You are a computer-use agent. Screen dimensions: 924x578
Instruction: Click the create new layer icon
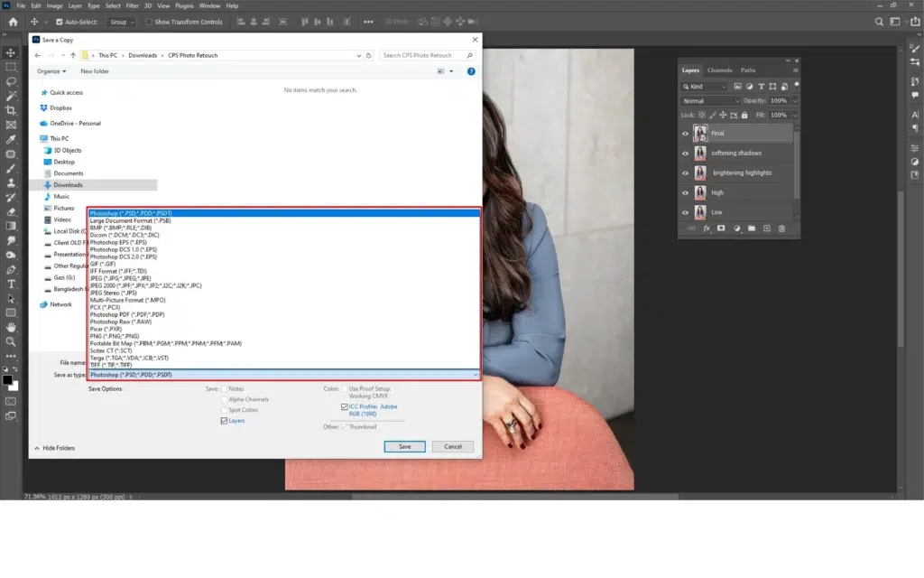[x=766, y=228]
